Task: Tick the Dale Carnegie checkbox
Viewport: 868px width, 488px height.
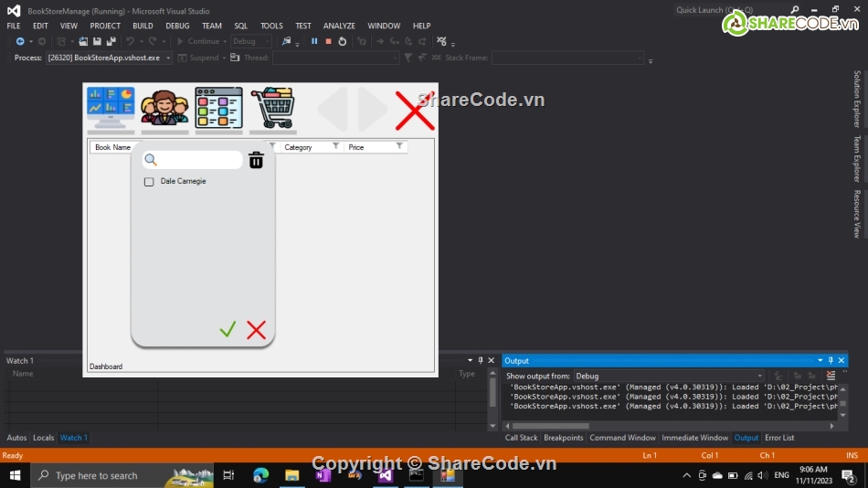Action: 149,182
